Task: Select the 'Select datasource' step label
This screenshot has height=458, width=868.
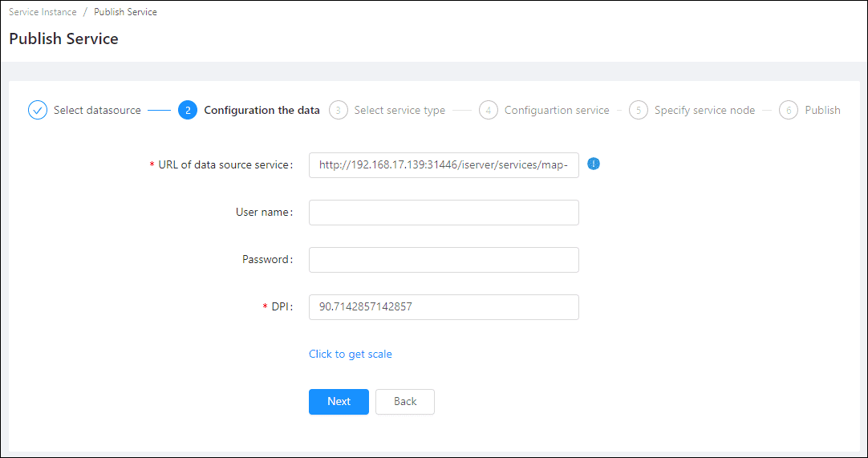Action: [97, 110]
